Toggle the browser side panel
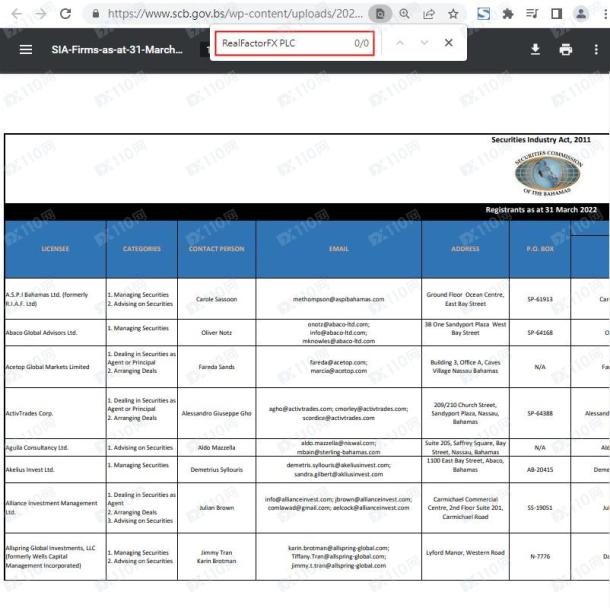610x608 pixels. 557,14
